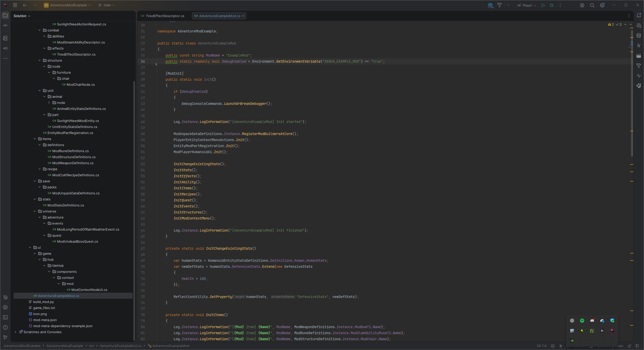644x350 pixels.
Task: Click src in the breadcrumb bar
Action: point(92,346)
